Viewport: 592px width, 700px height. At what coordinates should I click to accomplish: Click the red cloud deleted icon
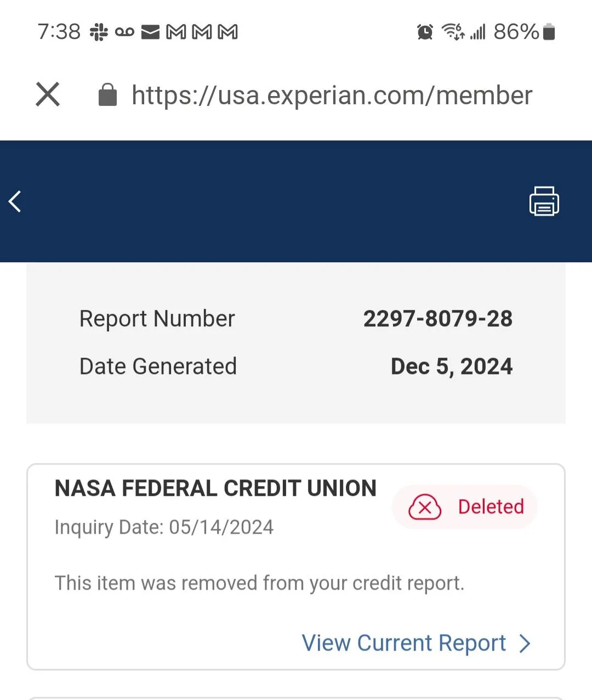pos(425,507)
